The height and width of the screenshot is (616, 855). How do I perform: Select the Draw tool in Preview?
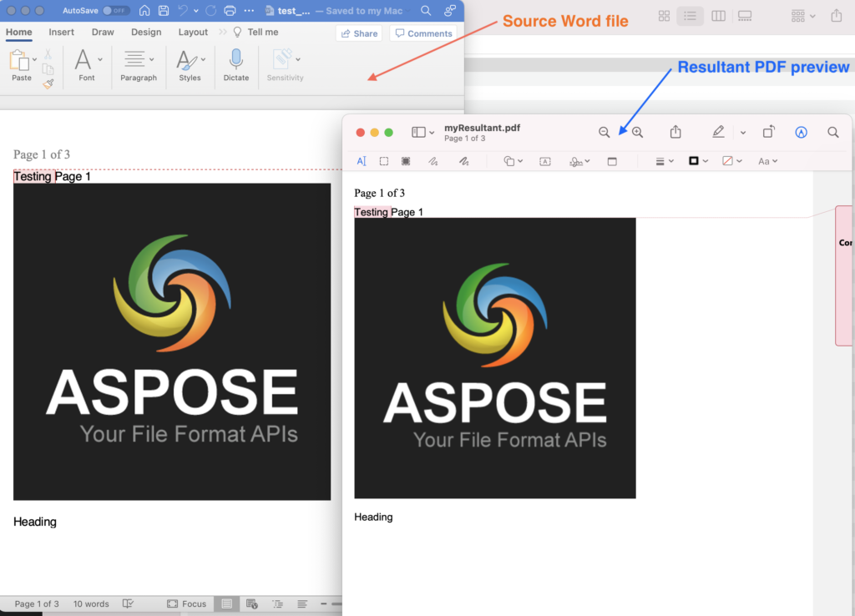coord(464,161)
